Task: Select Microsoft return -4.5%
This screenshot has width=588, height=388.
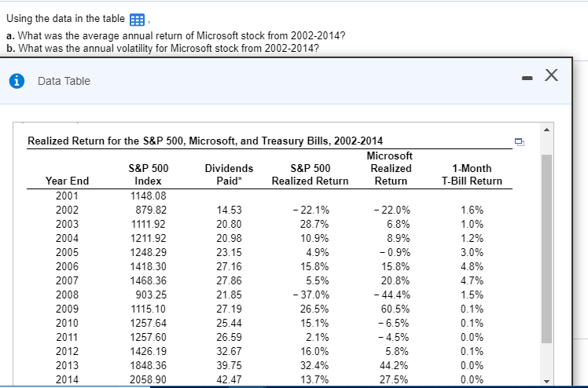Action: 394,337
